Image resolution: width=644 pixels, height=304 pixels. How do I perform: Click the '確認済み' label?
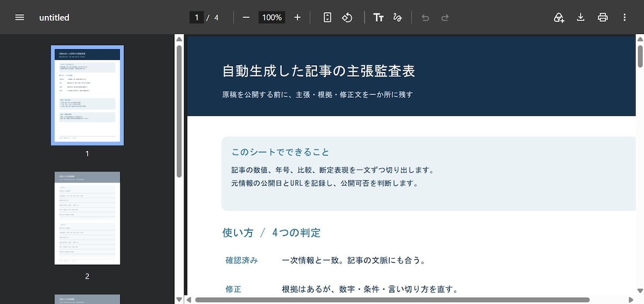coord(242,260)
